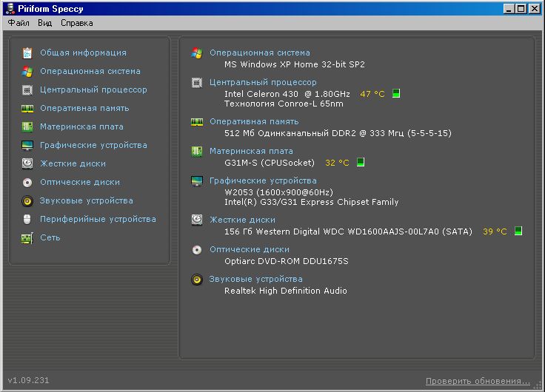Click the G31M-S (CPUSocket) text
The width and height of the screenshot is (545, 392).
click(x=270, y=163)
